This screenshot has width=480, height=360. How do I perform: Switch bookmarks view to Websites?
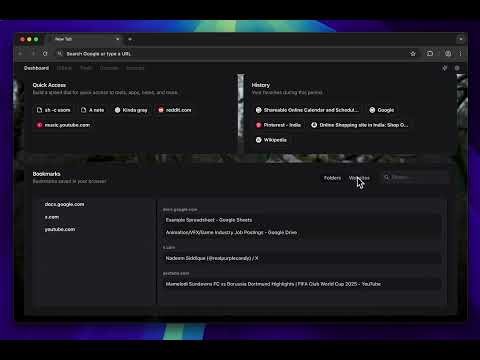pyautogui.click(x=359, y=178)
